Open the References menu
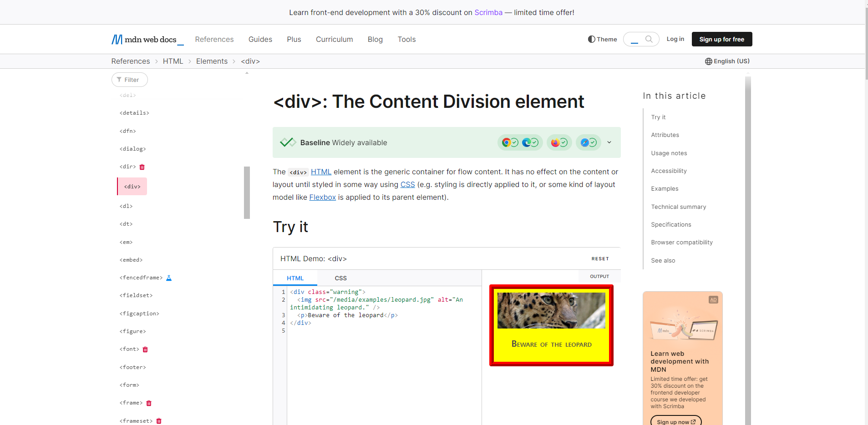Screen dimensions: 868x425 coord(214,40)
